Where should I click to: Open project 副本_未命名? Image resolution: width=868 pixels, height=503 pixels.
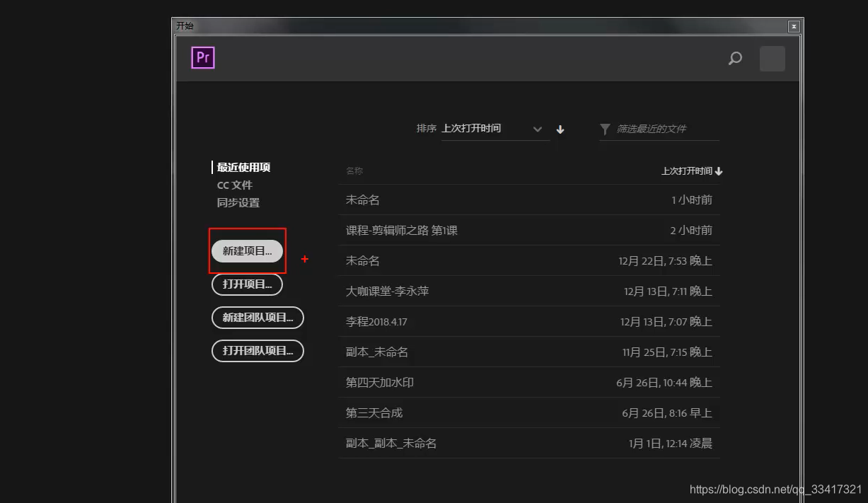pyautogui.click(x=529, y=352)
